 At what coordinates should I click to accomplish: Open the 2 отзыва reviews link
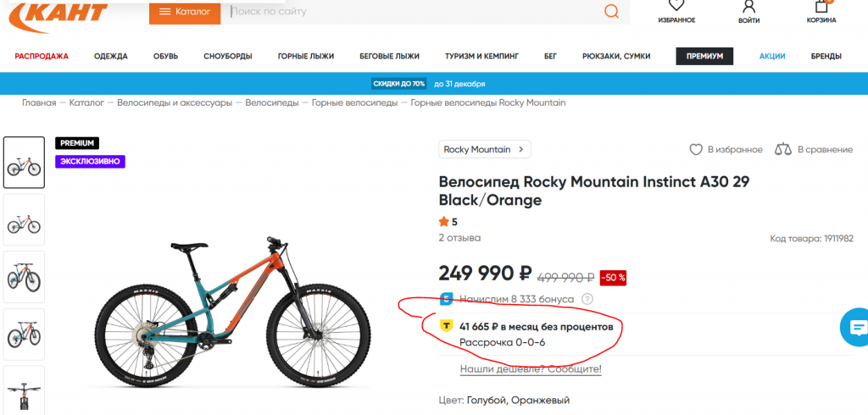(x=459, y=237)
